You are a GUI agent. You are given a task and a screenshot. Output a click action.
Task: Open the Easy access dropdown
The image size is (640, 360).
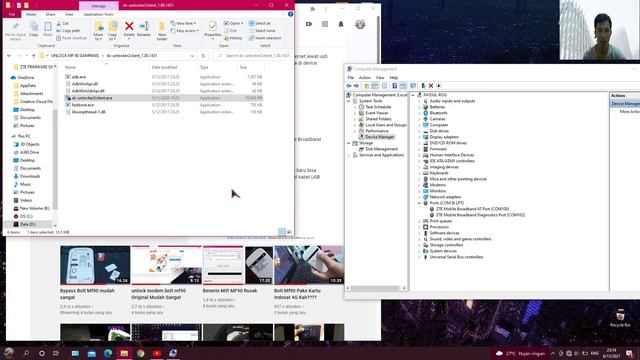185,31
